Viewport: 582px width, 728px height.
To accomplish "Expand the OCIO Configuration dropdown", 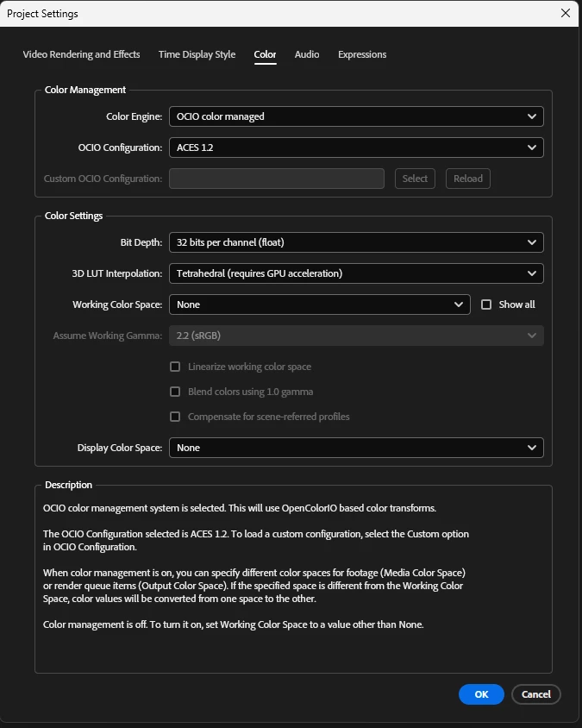I will tap(356, 147).
